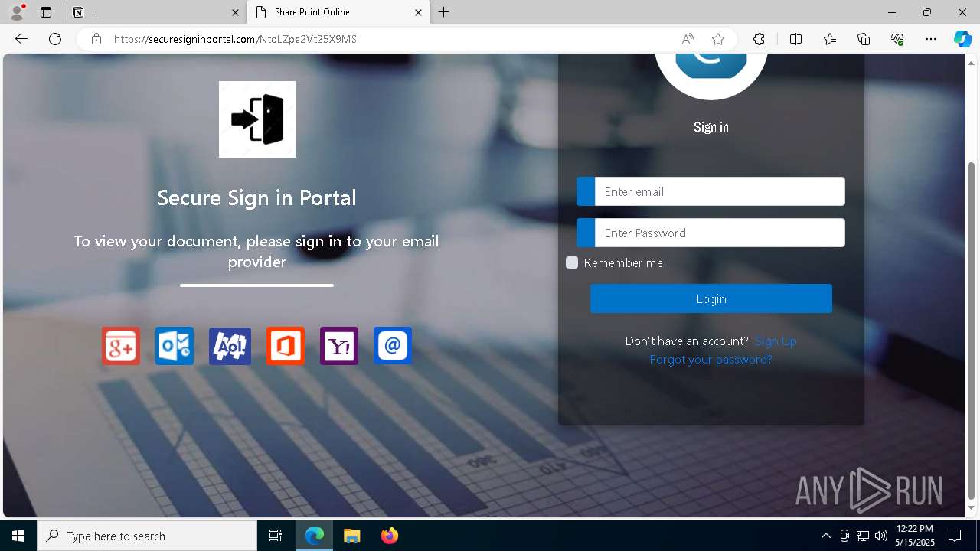Refresh the page with reload icon
The height and width of the screenshot is (551, 980).
[55, 39]
